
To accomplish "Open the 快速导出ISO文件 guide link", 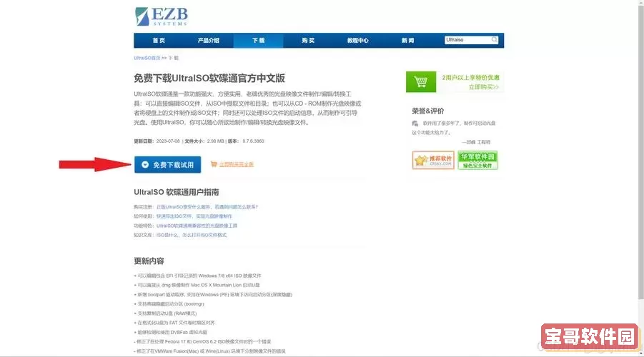I will (x=194, y=216).
